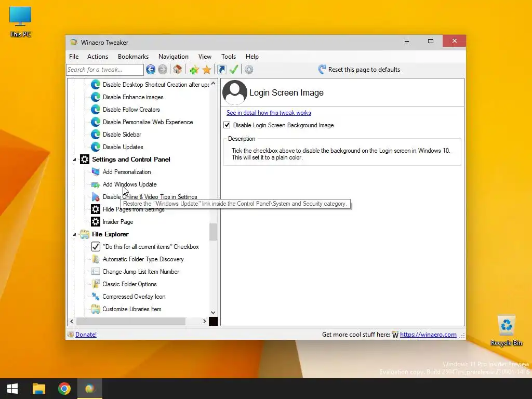Screen dimensions: 532x399
Task: Open the Tools menu
Action: pyautogui.click(x=229, y=57)
